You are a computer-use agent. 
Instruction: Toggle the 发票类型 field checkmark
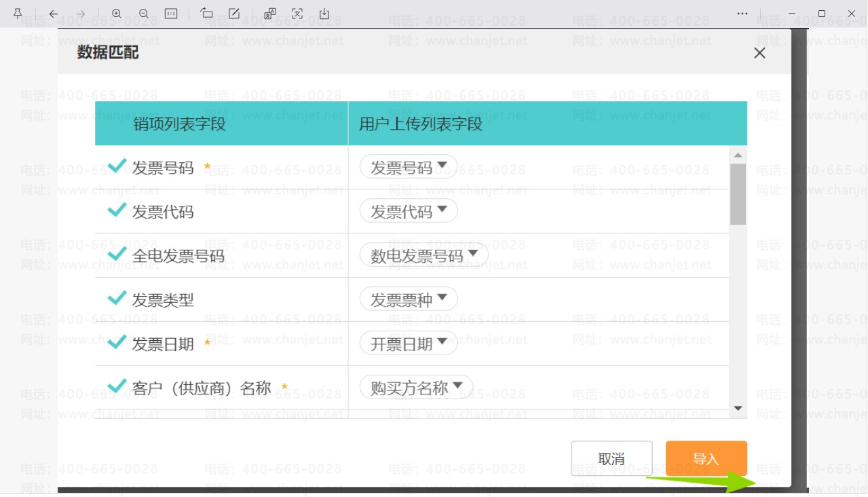coord(117,298)
